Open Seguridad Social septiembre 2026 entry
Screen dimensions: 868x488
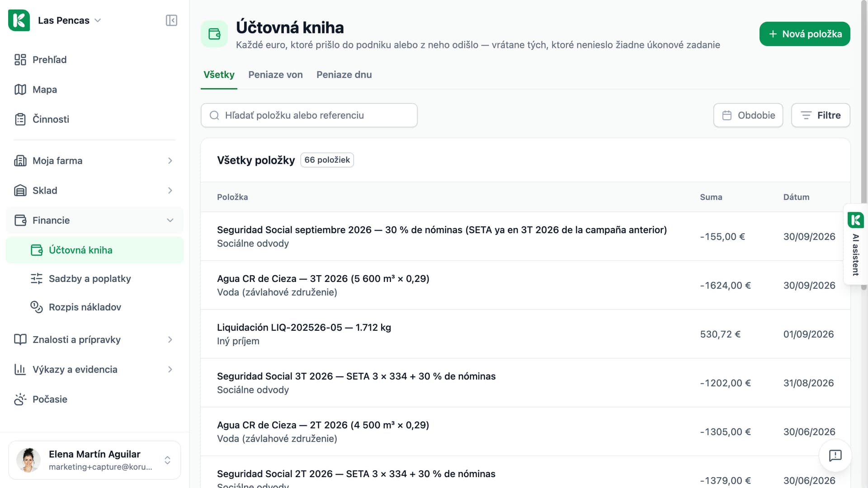coord(525,236)
